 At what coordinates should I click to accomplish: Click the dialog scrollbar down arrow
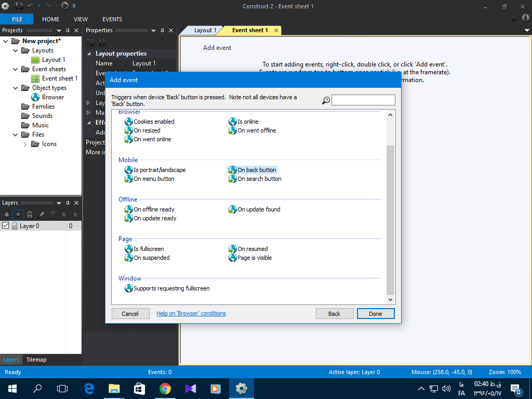[390, 300]
